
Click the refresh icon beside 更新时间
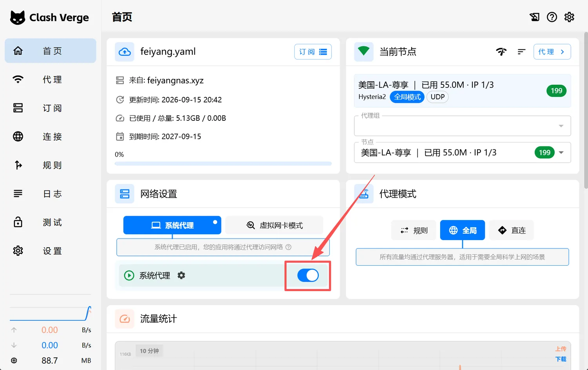[120, 100]
